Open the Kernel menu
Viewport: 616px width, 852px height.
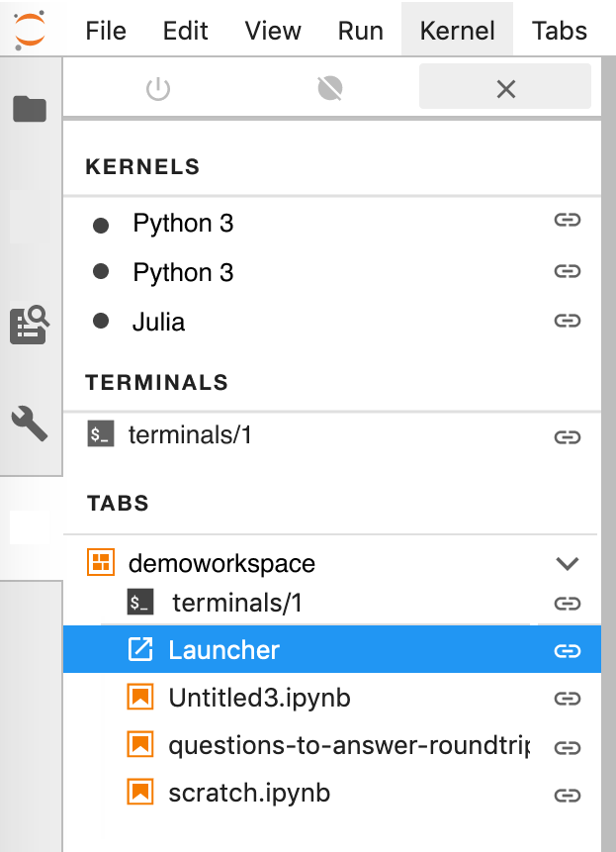tap(457, 30)
